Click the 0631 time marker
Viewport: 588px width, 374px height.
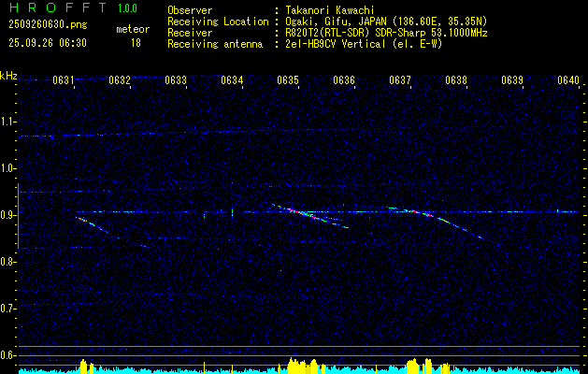[x=63, y=80]
